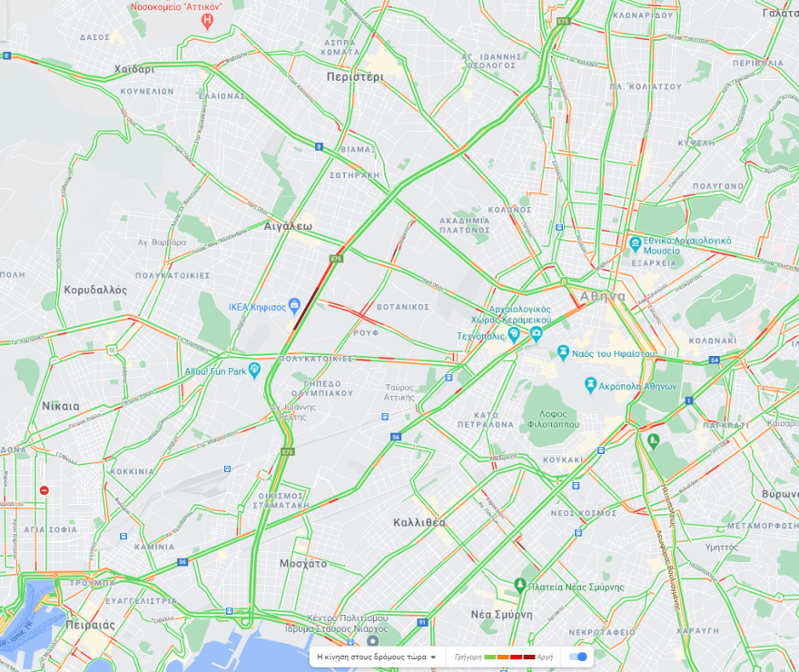Viewport: 799px width, 672px height.
Task: Open the Καλλιθέα area label
Action: [x=419, y=522]
